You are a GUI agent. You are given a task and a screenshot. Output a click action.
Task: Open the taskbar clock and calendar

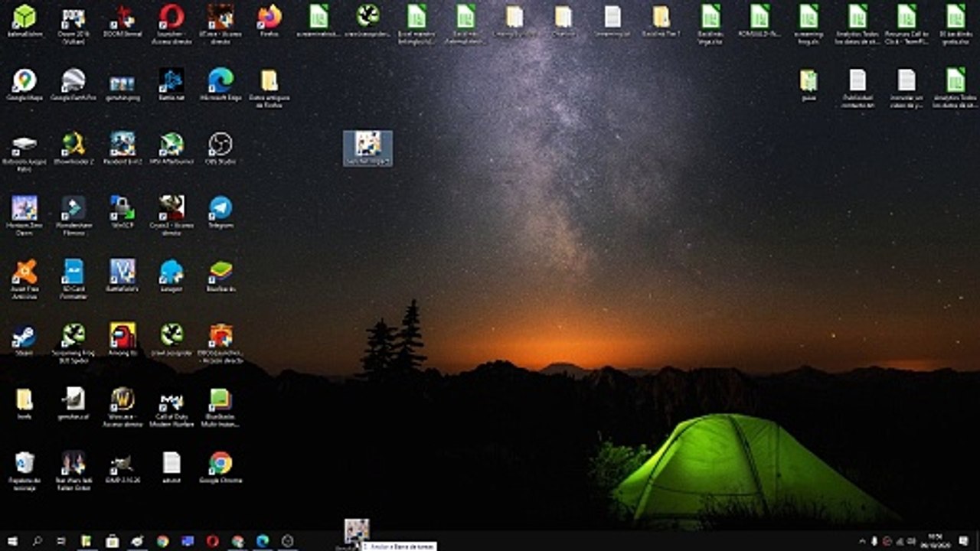click(x=935, y=541)
